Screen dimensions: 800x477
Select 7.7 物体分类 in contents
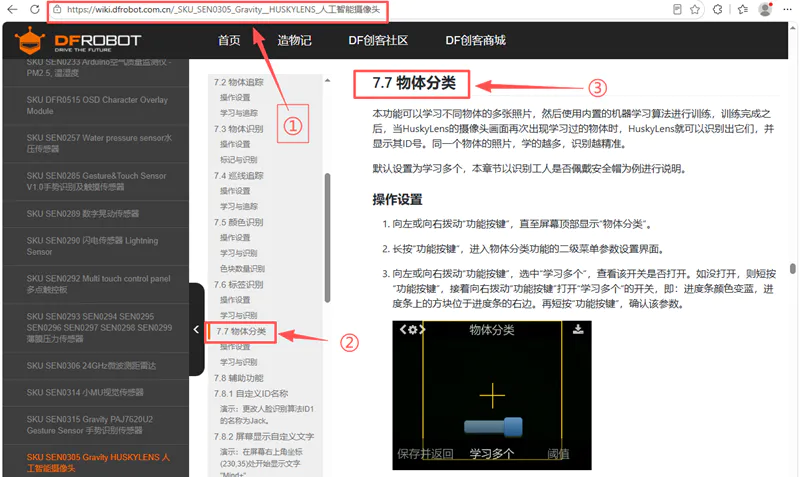point(241,332)
